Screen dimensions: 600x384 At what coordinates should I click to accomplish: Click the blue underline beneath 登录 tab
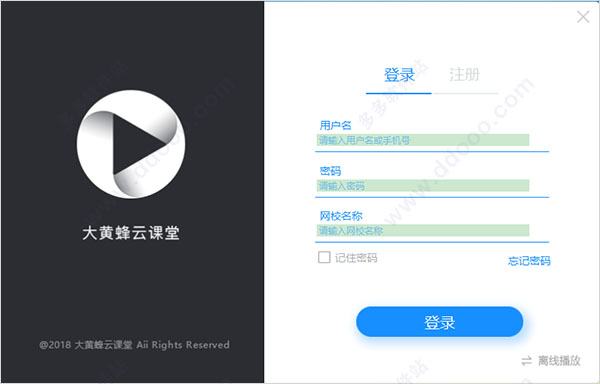tap(399, 93)
